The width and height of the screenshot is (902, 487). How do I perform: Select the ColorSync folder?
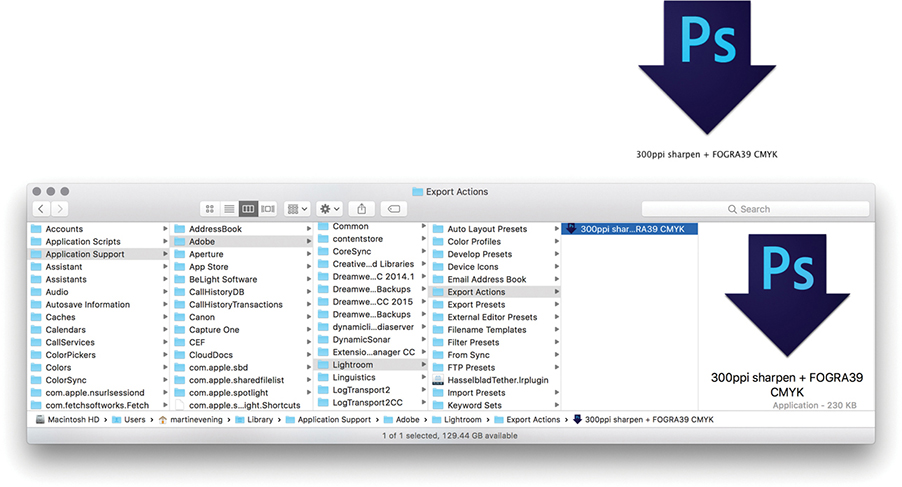98,380
